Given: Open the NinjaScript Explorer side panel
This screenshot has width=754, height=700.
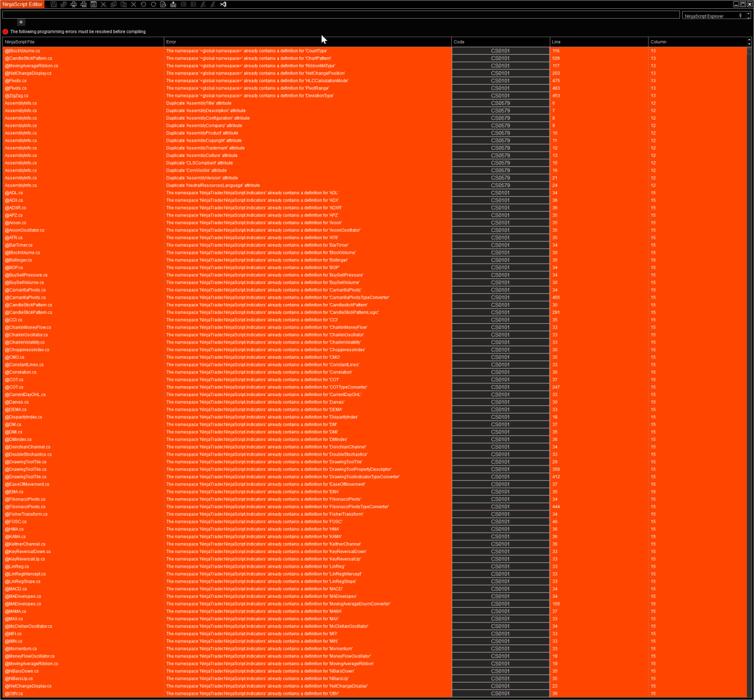Looking at the screenshot, I should click(704, 16).
